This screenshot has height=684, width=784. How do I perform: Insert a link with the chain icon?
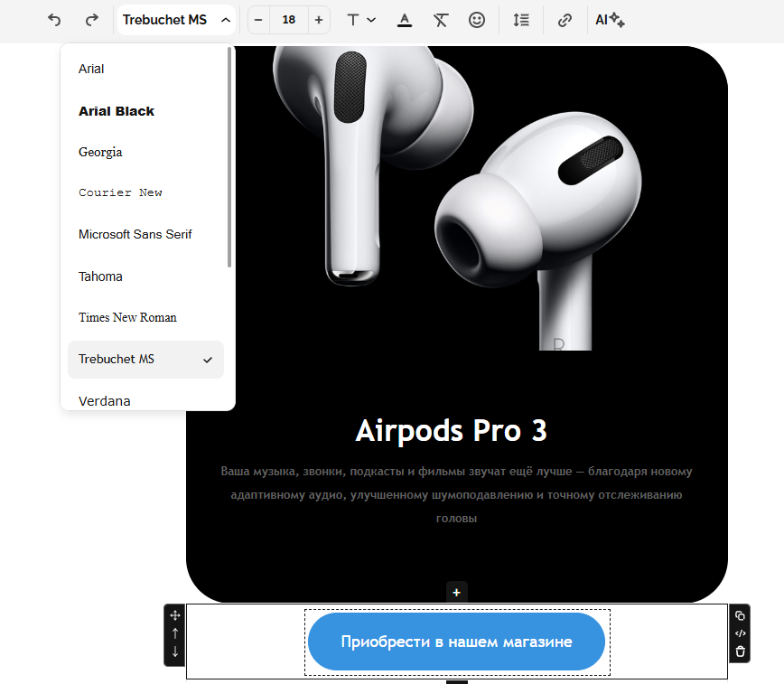pos(565,20)
